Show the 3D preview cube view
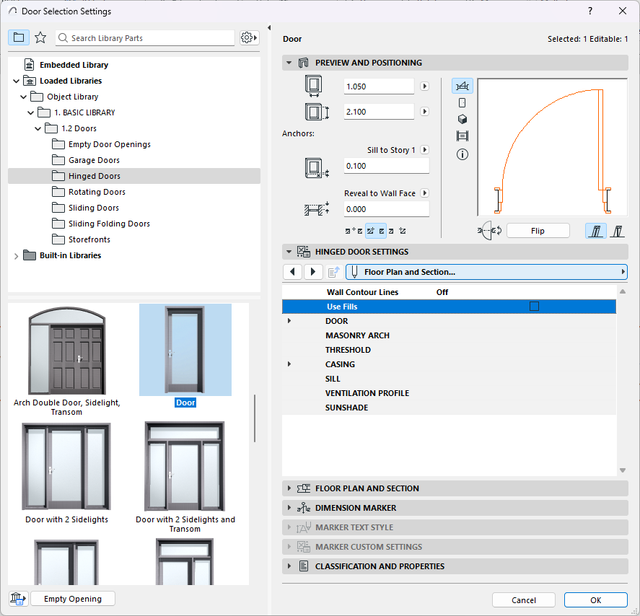640x616 pixels. point(462,119)
